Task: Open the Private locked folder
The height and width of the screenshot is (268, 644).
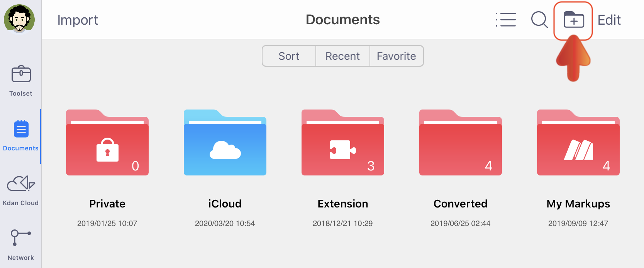Action: click(107, 143)
